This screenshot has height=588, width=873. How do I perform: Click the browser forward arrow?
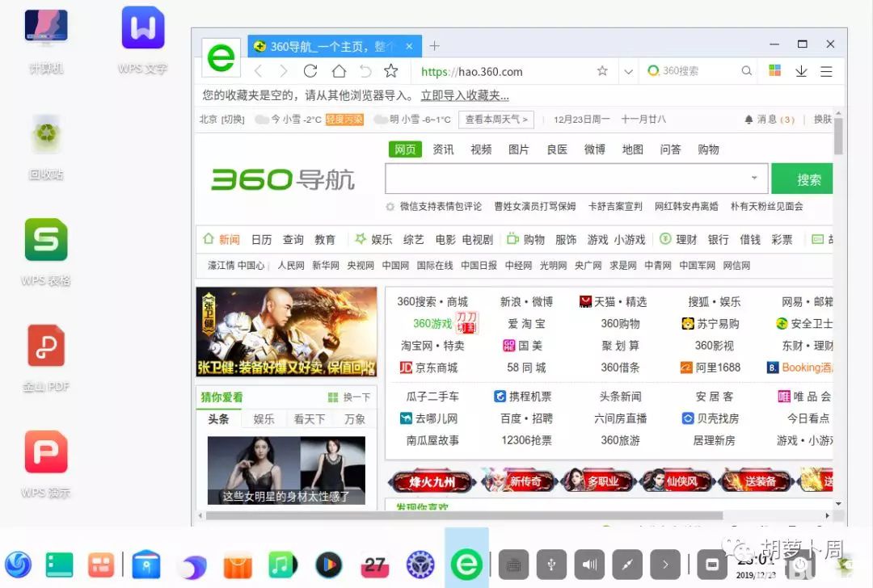(x=284, y=71)
